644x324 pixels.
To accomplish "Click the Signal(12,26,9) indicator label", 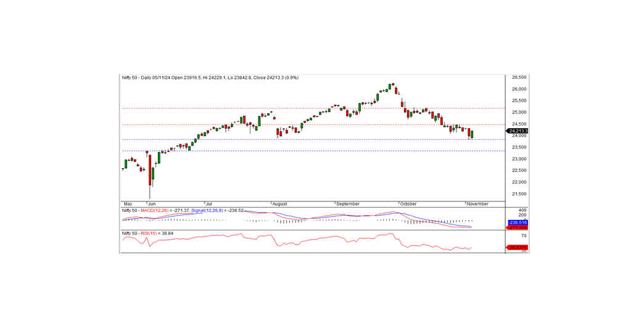I will [x=207, y=211].
